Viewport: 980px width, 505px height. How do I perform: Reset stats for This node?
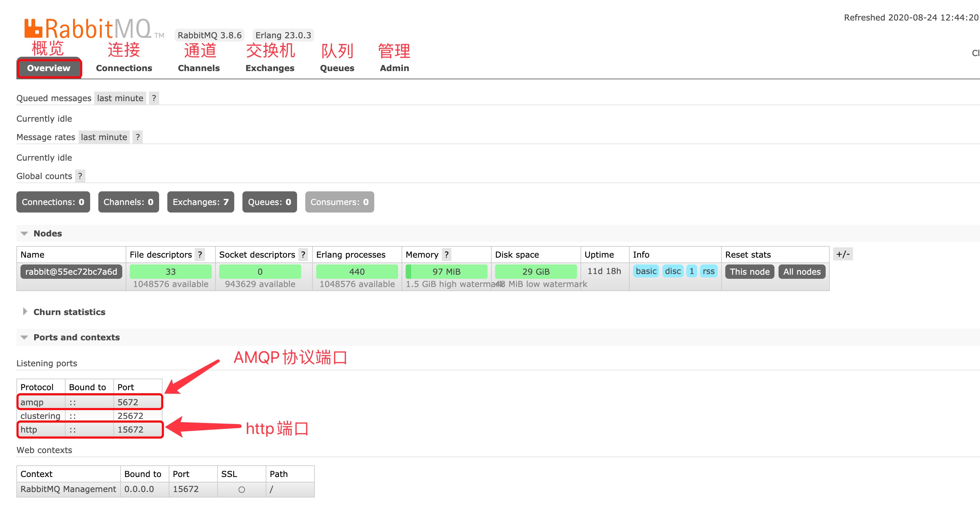click(749, 272)
